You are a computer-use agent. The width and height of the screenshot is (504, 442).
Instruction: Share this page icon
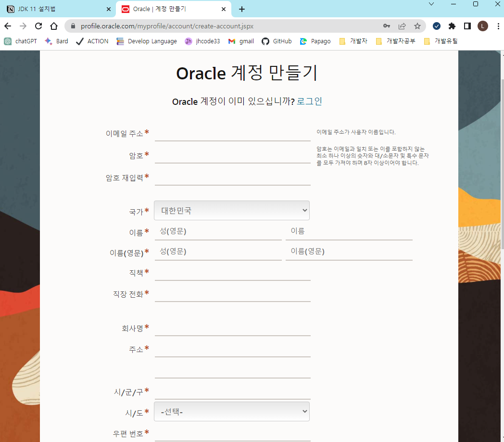point(402,26)
